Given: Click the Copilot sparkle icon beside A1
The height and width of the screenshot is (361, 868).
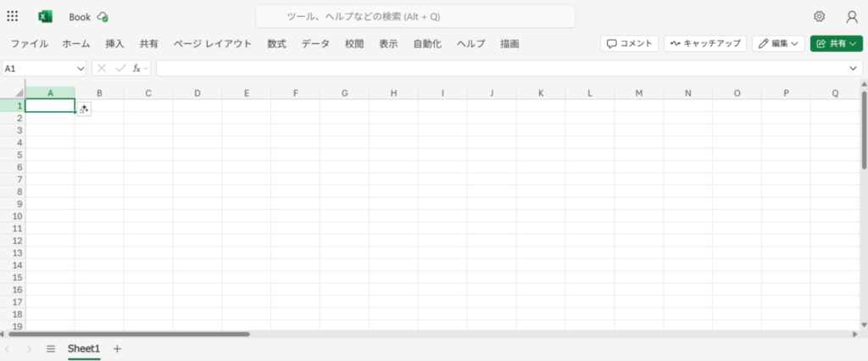Looking at the screenshot, I should pos(84,109).
